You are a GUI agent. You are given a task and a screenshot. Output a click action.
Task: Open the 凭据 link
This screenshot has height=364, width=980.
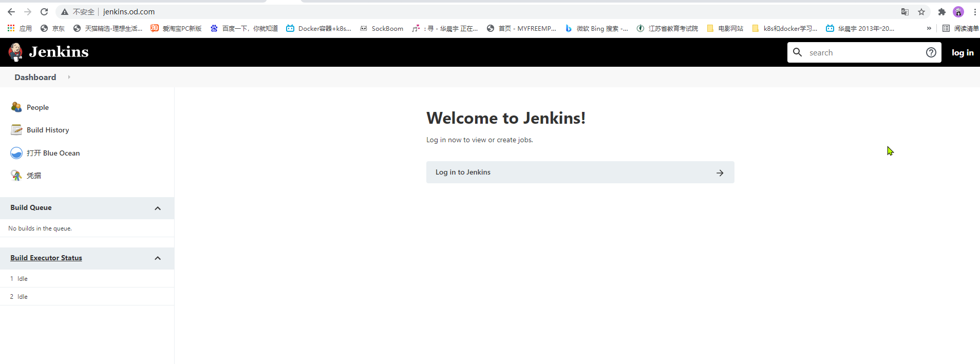(34, 176)
